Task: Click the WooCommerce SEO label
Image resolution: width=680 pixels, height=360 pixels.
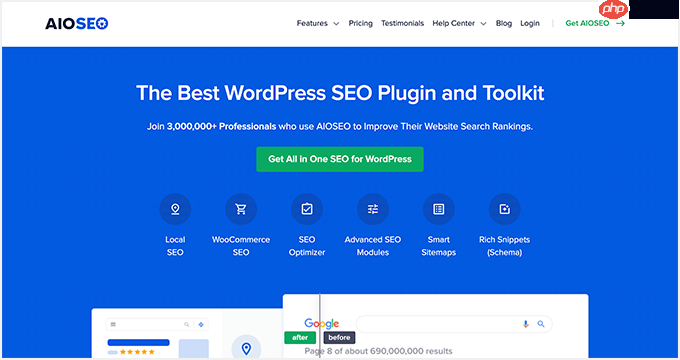Action: 241,246
